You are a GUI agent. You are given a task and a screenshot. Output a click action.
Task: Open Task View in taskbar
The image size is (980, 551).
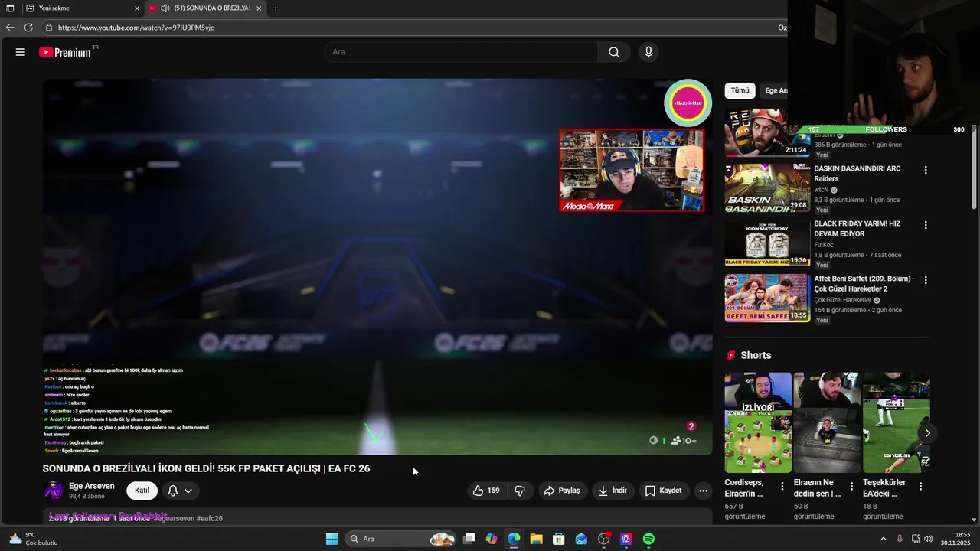pyautogui.click(x=469, y=539)
